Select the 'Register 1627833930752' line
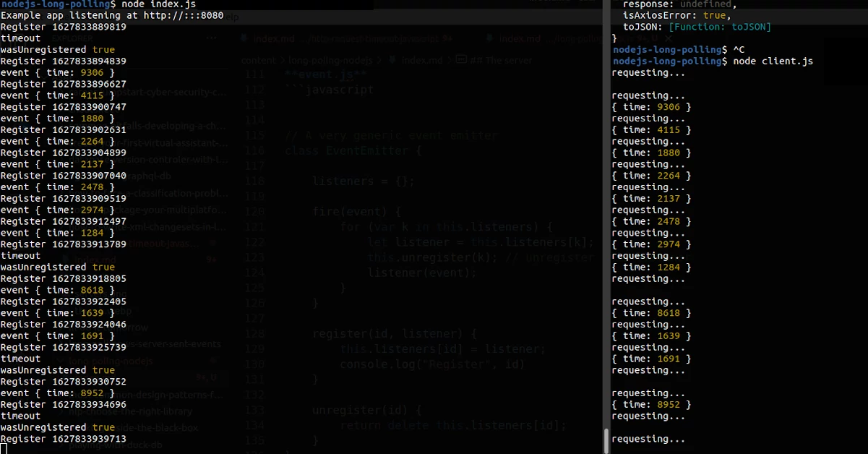This screenshot has height=454, width=868. pyautogui.click(x=64, y=382)
